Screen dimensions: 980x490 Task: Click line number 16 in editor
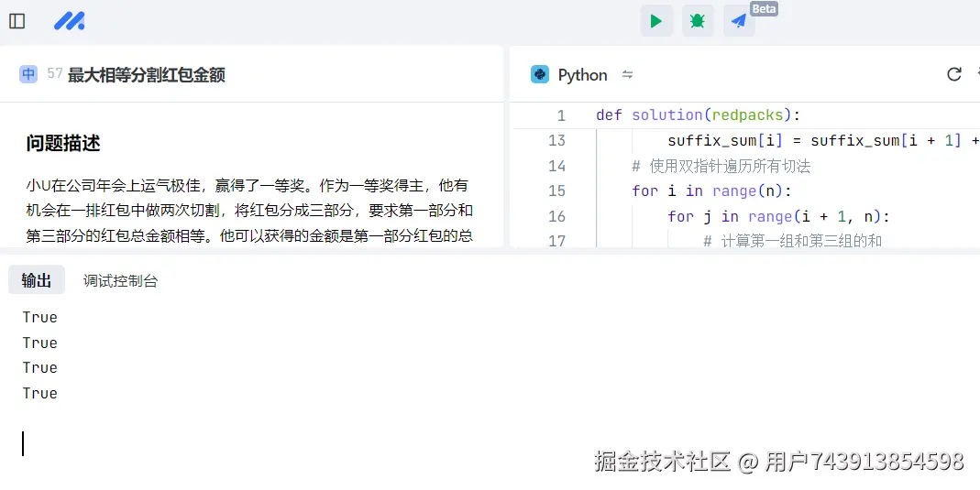coord(556,216)
